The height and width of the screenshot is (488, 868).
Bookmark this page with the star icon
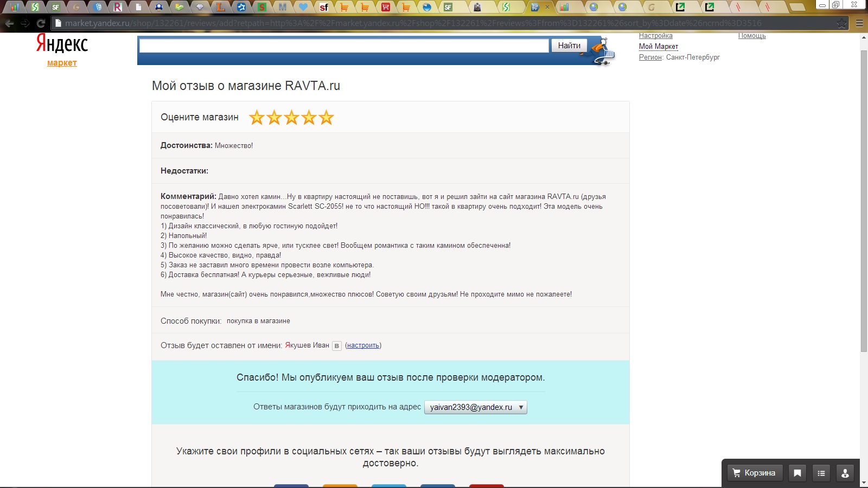click(x=841, y=23)
